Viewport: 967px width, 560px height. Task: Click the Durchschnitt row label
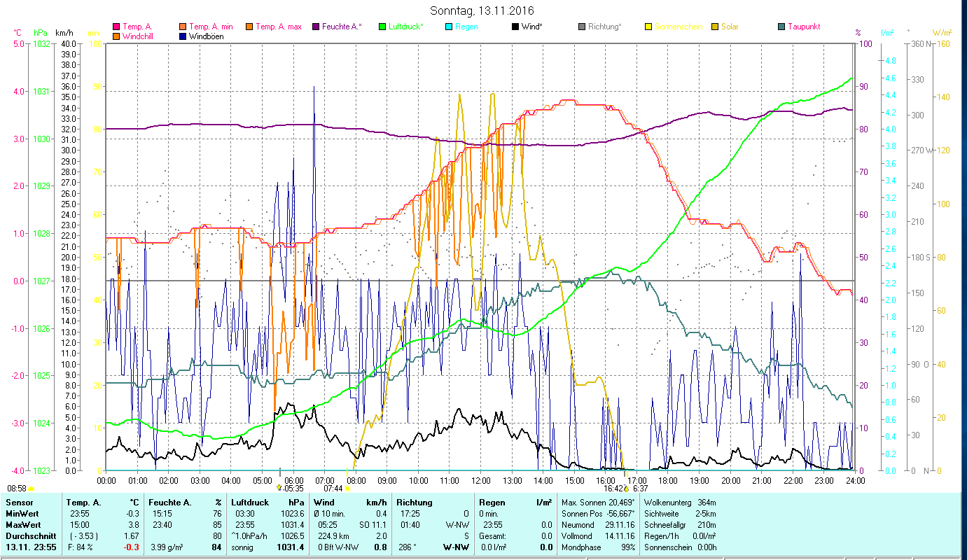pyautogui.click(x=29, y=536)
